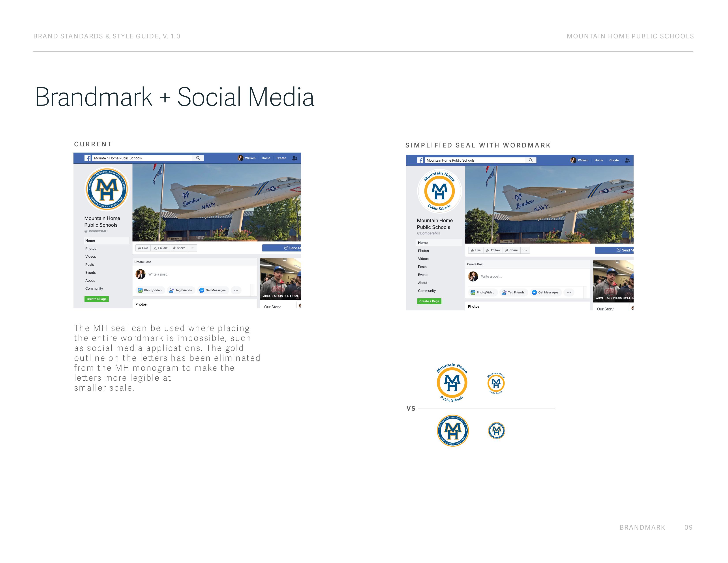The height and width of the screenshot is (563, 728).
Task: Open the more menu next to Share in the right screenshot
Action: tap(525, 250)
